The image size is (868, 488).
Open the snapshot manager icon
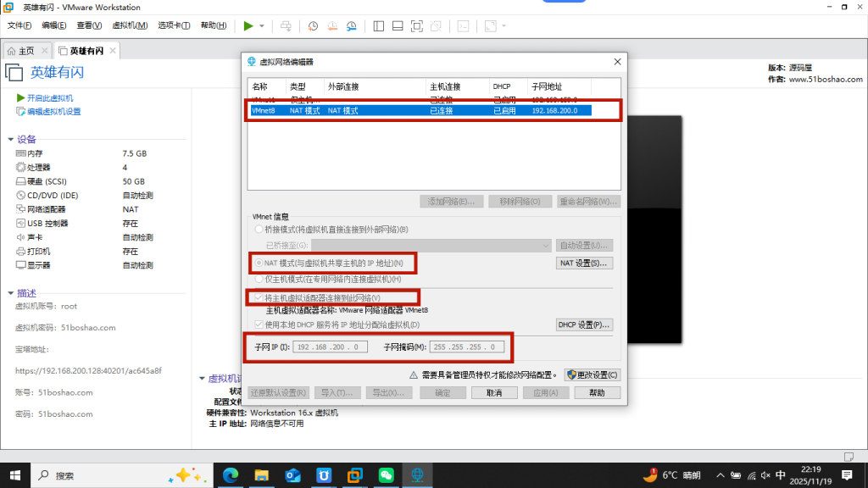(352, 26)
